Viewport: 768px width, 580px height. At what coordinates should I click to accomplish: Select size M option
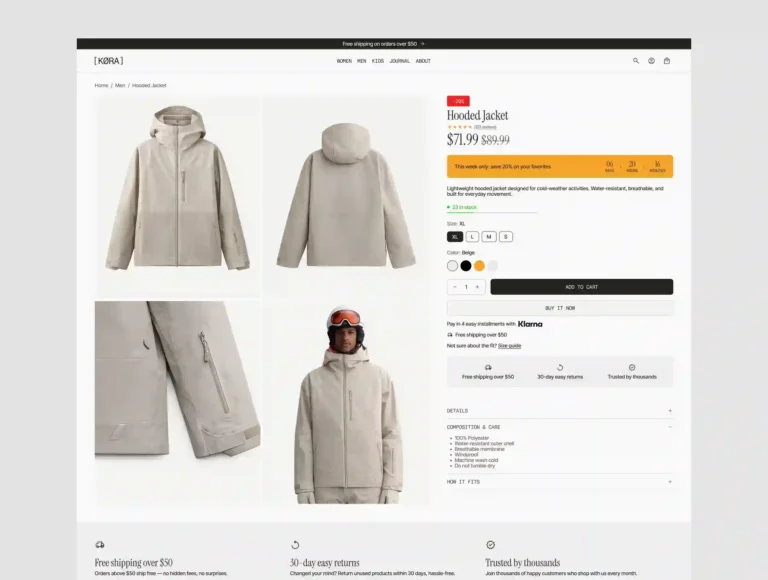click(x=489, y=237)
